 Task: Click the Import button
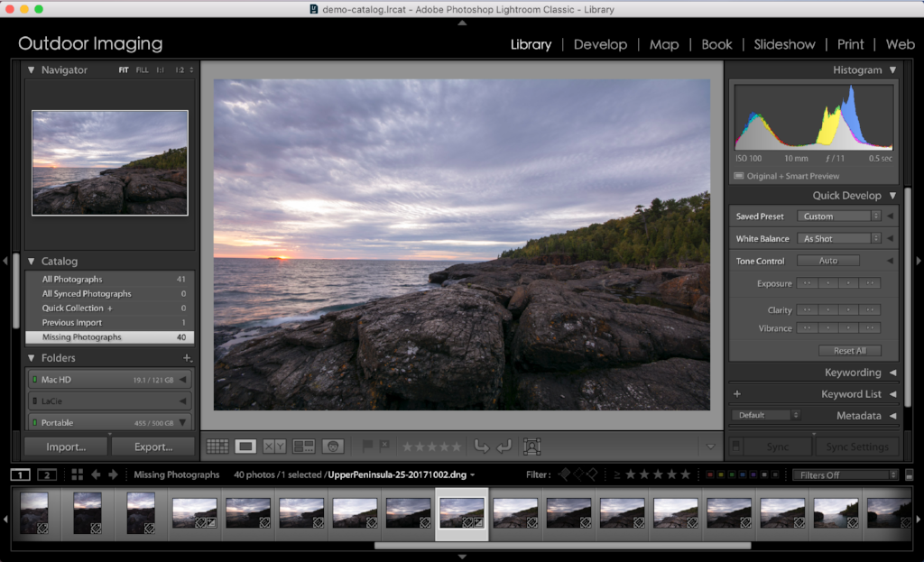[x=66, y=447]
